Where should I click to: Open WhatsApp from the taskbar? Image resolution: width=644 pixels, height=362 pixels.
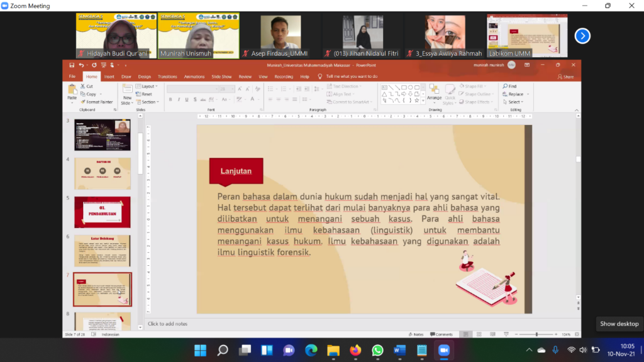[x=377, y=350]
